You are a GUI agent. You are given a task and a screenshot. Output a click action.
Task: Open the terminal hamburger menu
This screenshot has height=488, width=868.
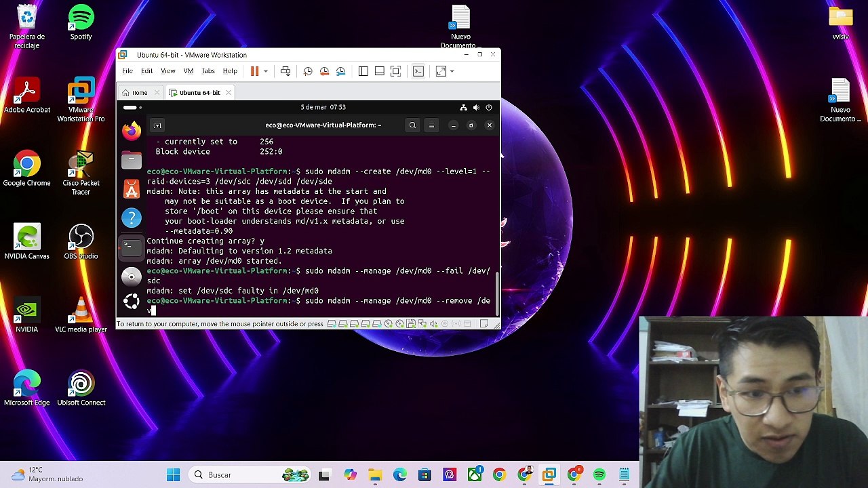(x=431, y=125)
